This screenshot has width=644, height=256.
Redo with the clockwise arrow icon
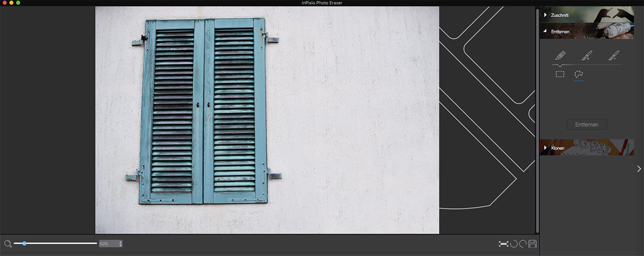click(523, 244)
